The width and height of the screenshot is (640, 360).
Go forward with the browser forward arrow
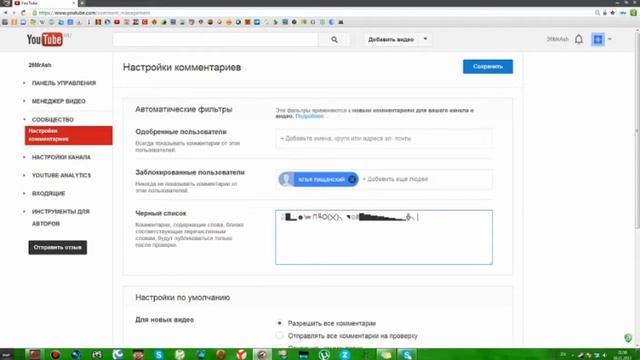pyautogui.click(x=14, y=13)
